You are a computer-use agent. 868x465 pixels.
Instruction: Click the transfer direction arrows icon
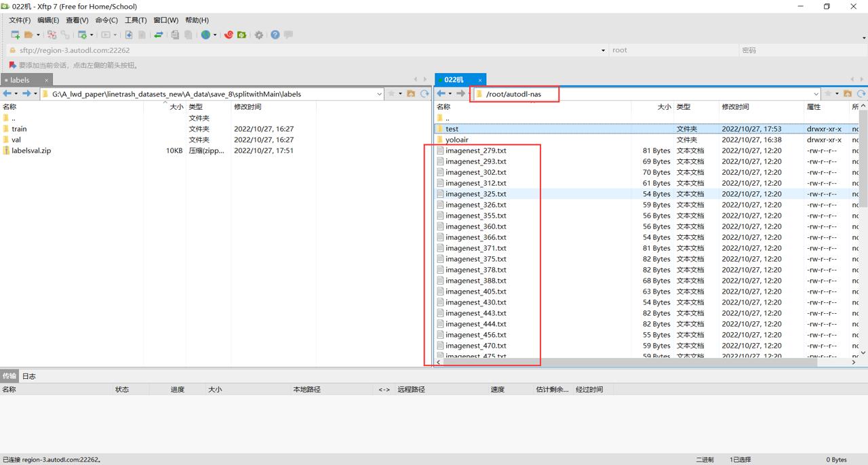(x=158, y=35)
